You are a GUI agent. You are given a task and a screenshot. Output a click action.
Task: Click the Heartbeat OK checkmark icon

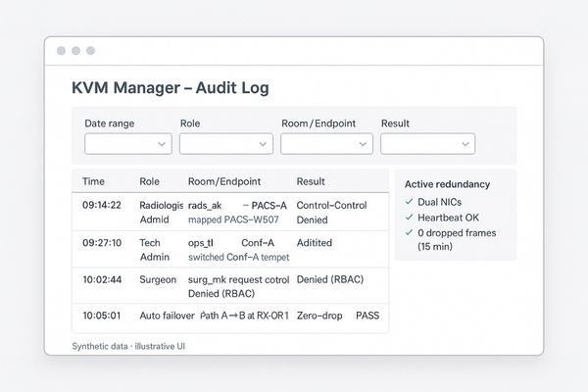click(410, 217)
